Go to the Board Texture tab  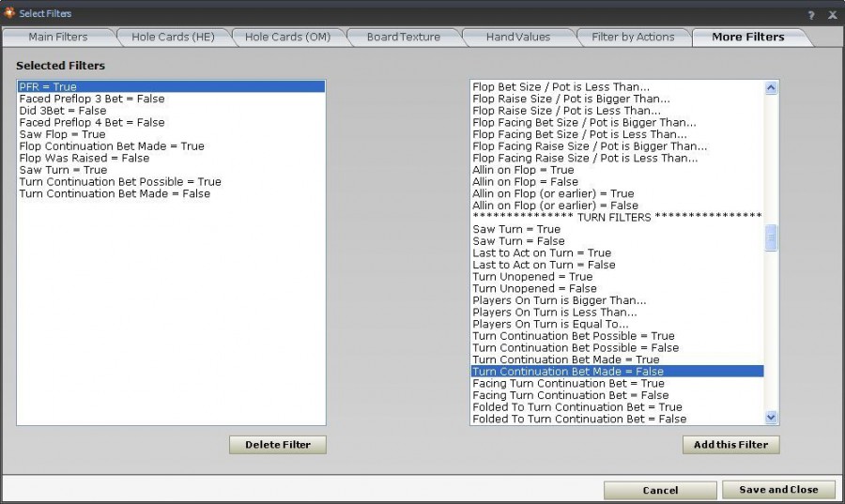click(x=403, y=37)
